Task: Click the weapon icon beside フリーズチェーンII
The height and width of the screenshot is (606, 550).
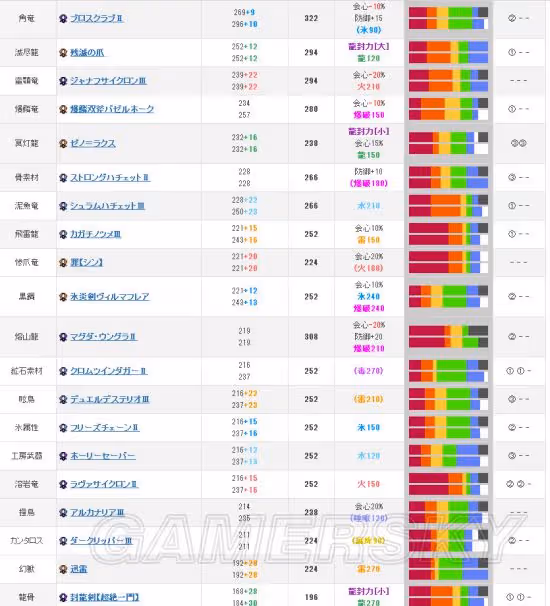Action: 63,428
